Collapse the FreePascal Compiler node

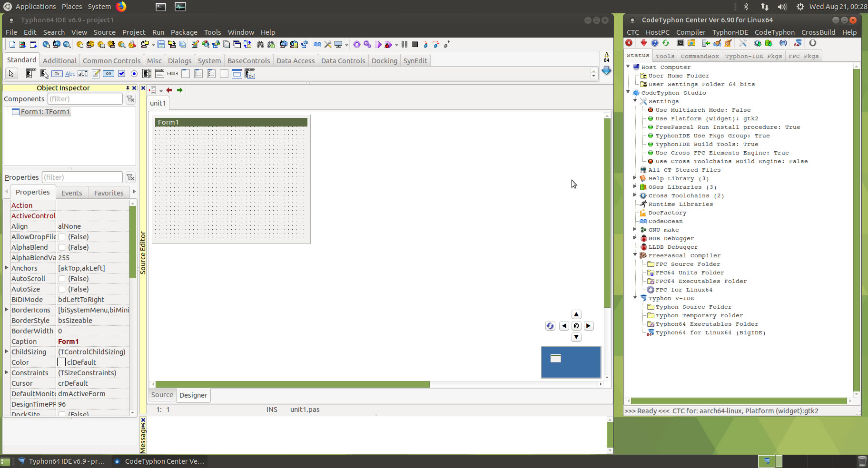[x=635, y=255]
